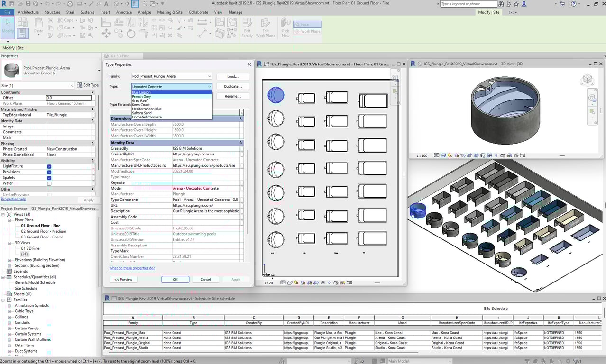This screenshot has width=606, height=364.
Task: Open the 'What do these properties do?' link
Action: pyautogui.click(x=132, y=268)
